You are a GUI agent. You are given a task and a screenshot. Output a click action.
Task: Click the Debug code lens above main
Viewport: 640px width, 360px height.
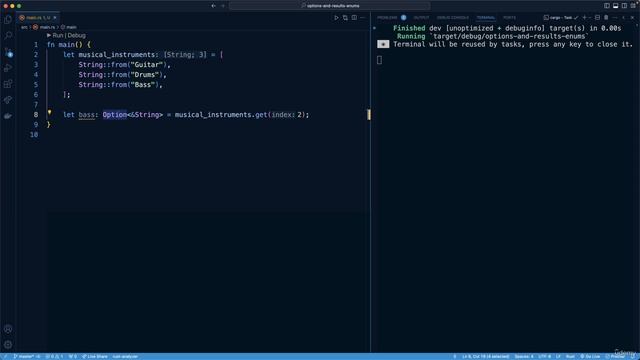[76, 36]
